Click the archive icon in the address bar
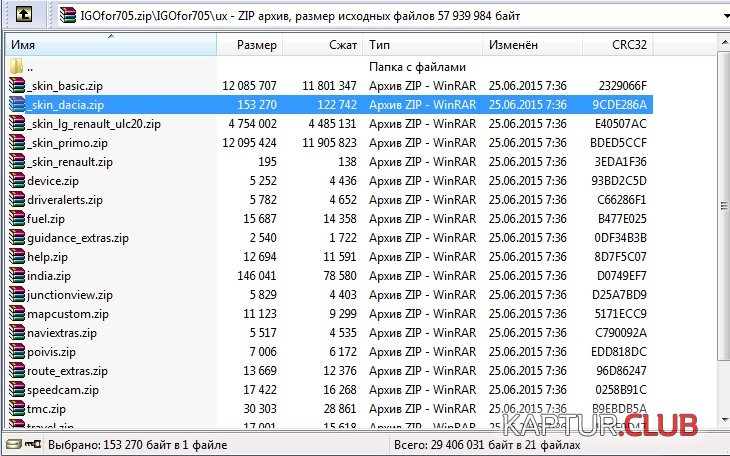 pyautogui.click(x=67, y=14)
